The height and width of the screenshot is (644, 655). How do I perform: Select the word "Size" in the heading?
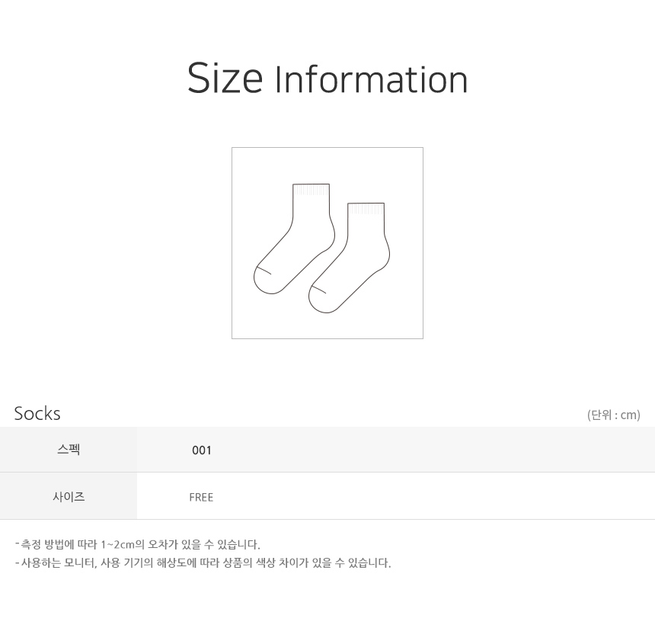pyautogui.click(x=225, y=78)
